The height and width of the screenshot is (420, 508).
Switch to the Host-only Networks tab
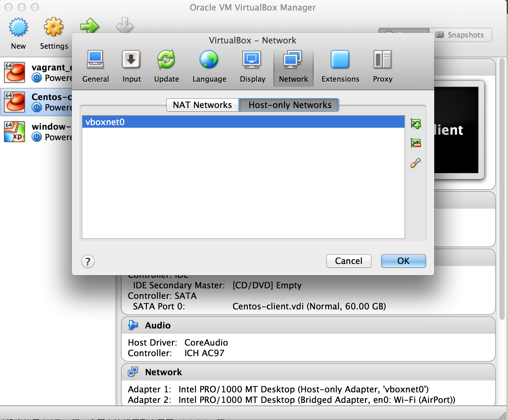coord(290,105)
